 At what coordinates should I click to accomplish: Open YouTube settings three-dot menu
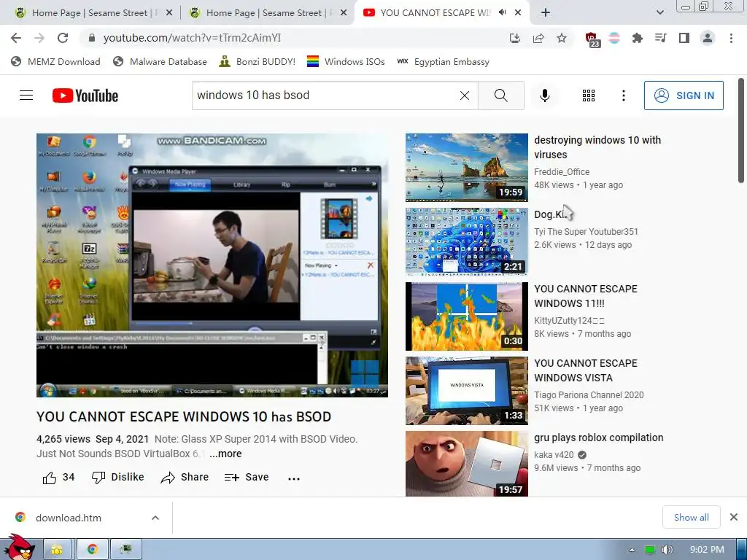tap(623, 96)
